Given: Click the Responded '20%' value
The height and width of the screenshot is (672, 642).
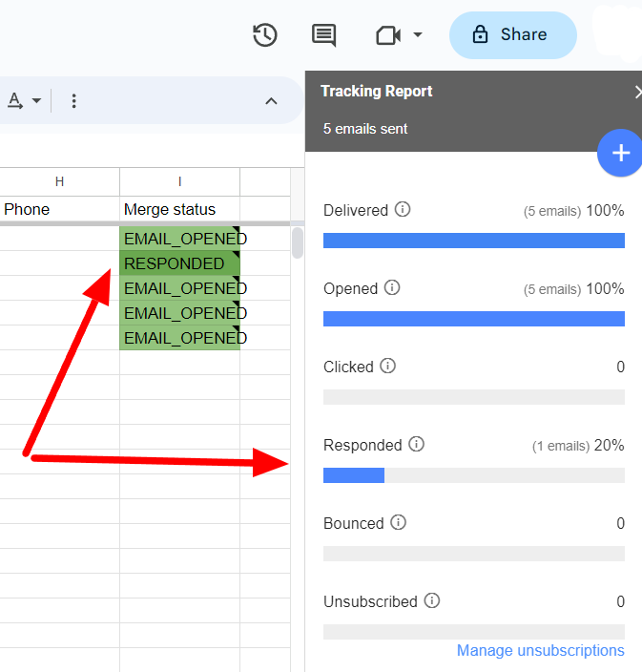Looking at the screenshot, I should click(x=609, y=445).
